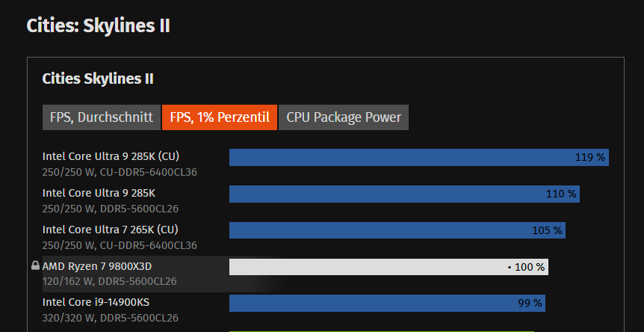Click the Intel Core Ultra 9 285K (CU) label
Image resolution: width=644 pixels, height=332 pixels.
pyautogui.click(x=111, y=156)
